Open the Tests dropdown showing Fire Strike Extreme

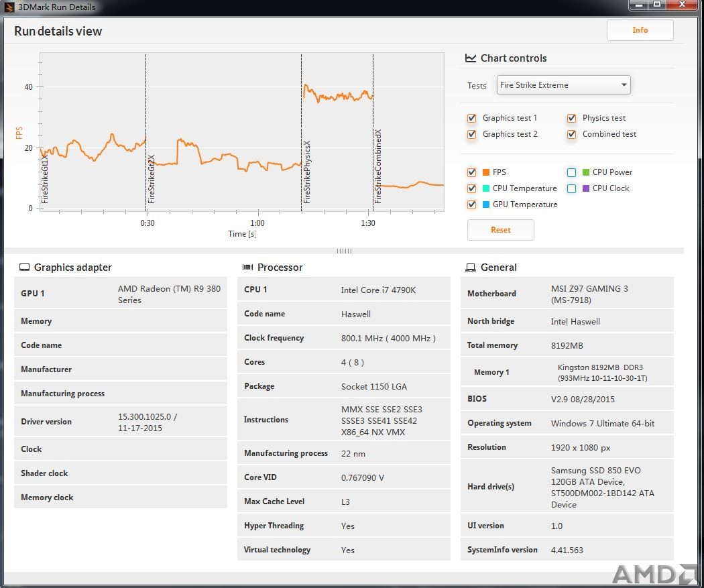[x=563, y=85]
